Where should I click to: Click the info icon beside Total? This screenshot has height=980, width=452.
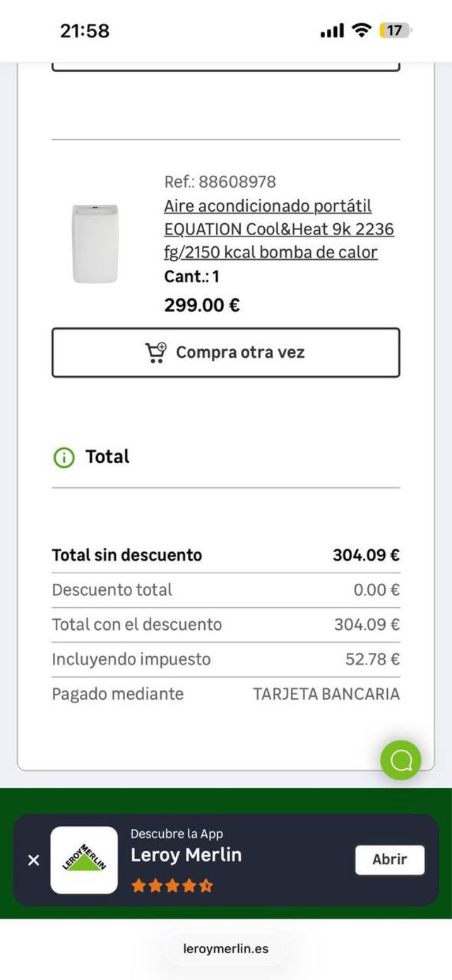(64, 458)
